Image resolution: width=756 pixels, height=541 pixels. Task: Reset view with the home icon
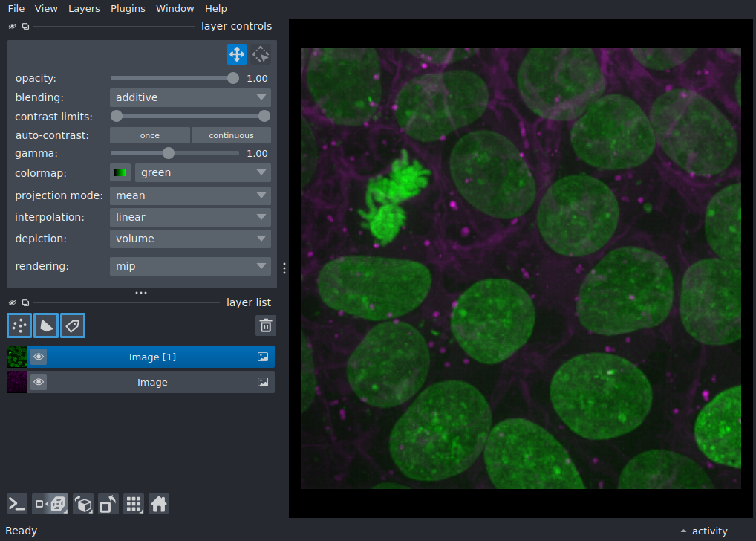tap(159, 505)
